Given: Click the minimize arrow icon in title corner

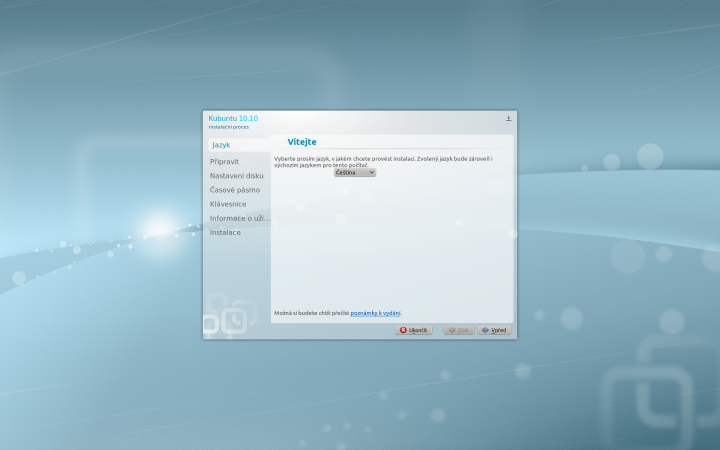Looking at the screenshot, I should pos(508,118).
